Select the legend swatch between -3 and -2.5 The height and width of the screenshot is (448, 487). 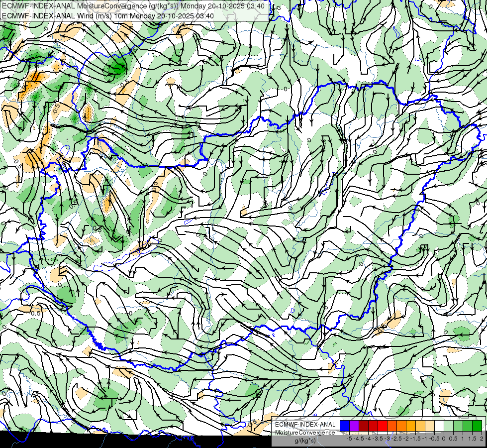point(392,426)
